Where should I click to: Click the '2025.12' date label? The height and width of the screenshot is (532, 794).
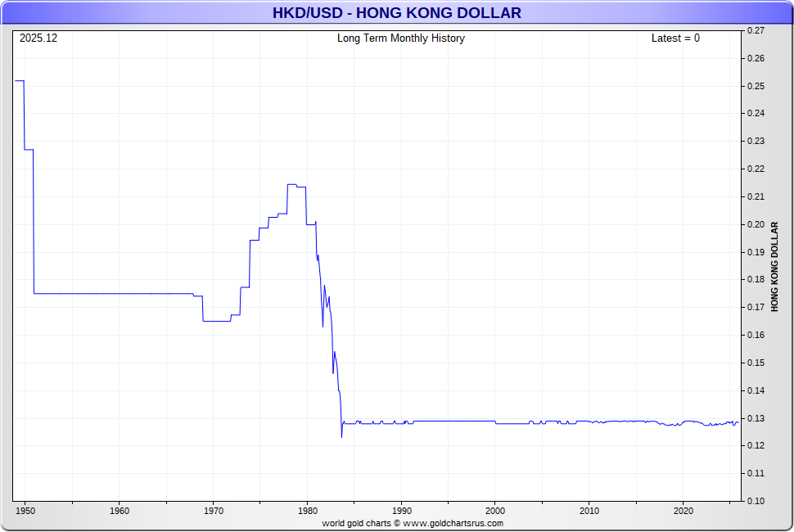click(38, 38)
